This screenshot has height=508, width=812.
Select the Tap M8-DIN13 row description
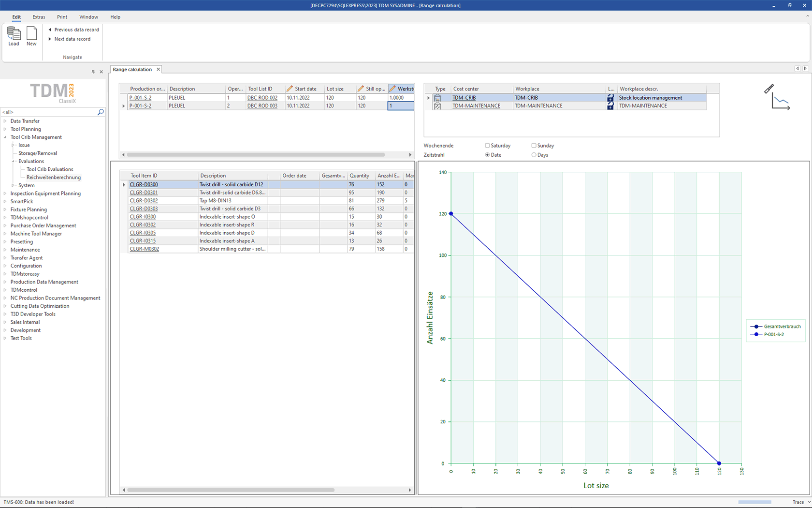(216, 201)
